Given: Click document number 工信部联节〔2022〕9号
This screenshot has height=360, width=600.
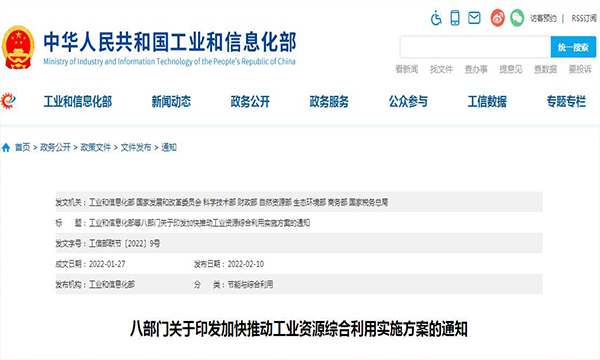Looking at the screenshot, I should point(124,243).
